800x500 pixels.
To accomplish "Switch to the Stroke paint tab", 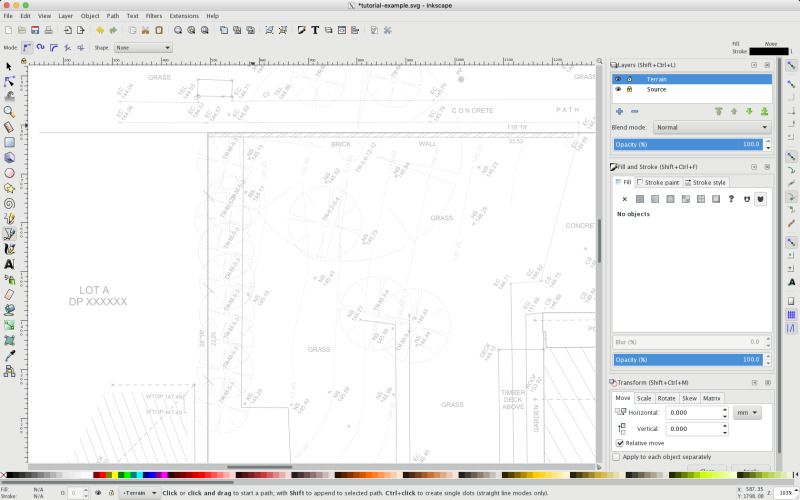I will point(658,182).
